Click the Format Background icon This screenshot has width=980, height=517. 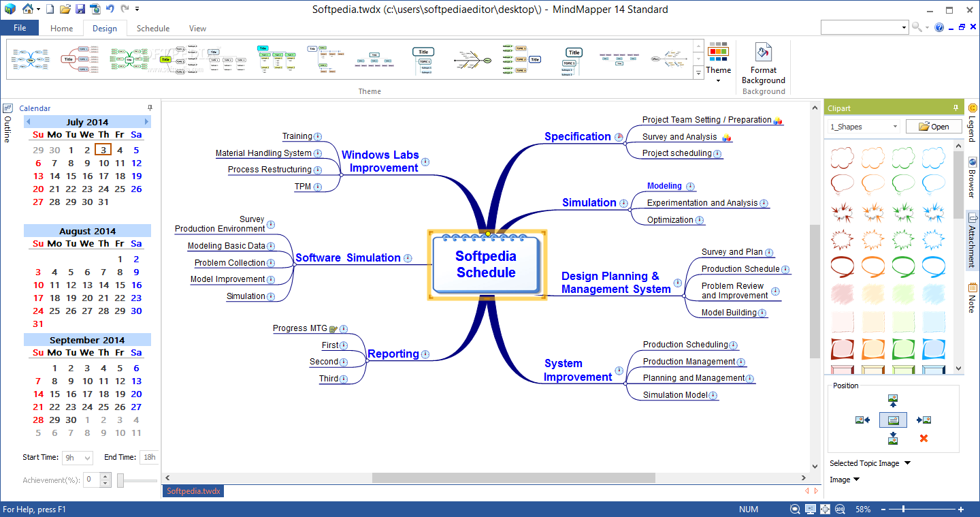click(x=764, y=52)
